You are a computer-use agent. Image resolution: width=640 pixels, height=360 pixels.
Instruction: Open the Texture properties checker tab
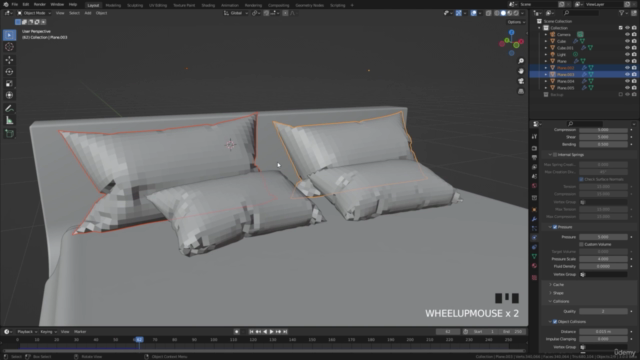[x=534, y=278]
